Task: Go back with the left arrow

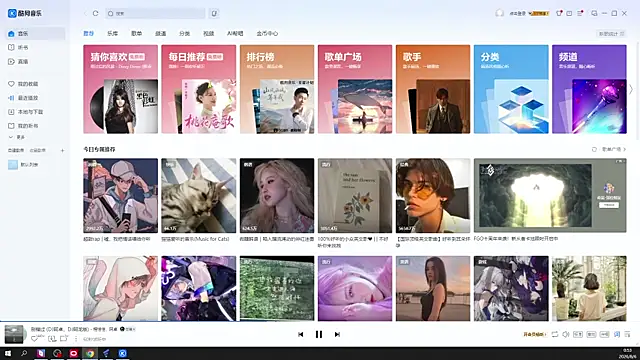Action: tap(85, 13)
